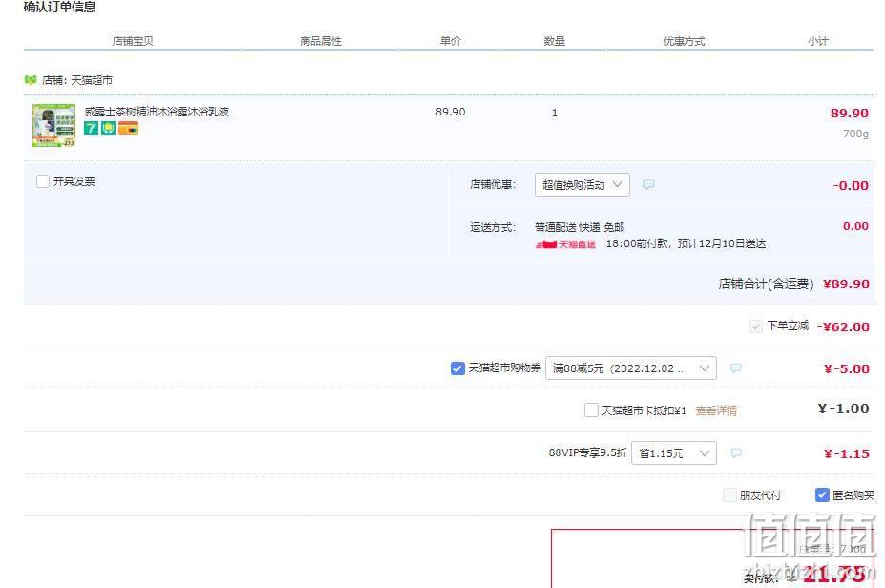885x588 pixels.
Task: Click the 商品属性 column header
Action: pos(321,41)
